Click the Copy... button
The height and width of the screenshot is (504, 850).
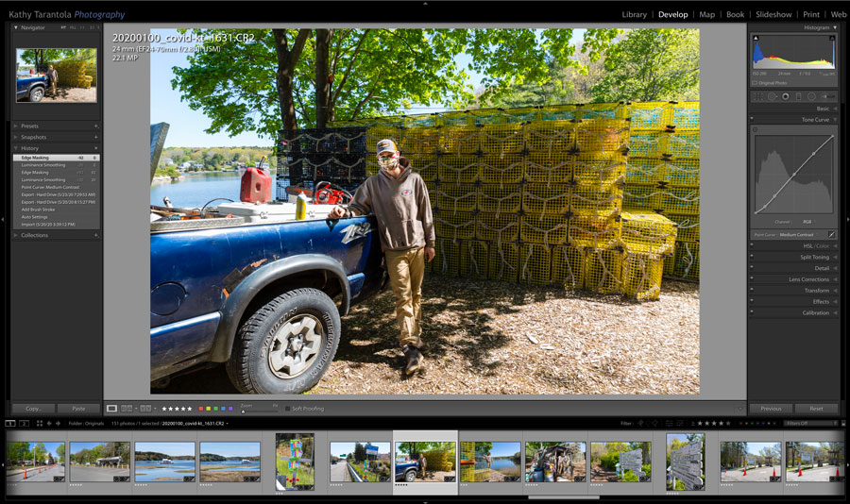click(x=33, y=409)
